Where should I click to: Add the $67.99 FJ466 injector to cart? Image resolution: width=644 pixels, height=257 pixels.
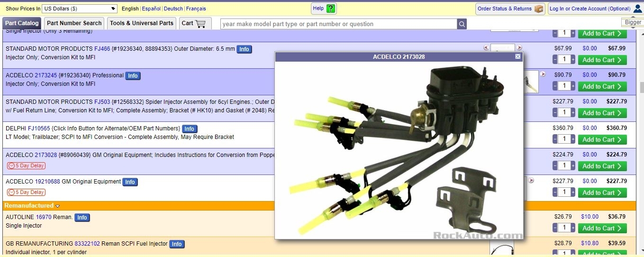click(602, 60)
